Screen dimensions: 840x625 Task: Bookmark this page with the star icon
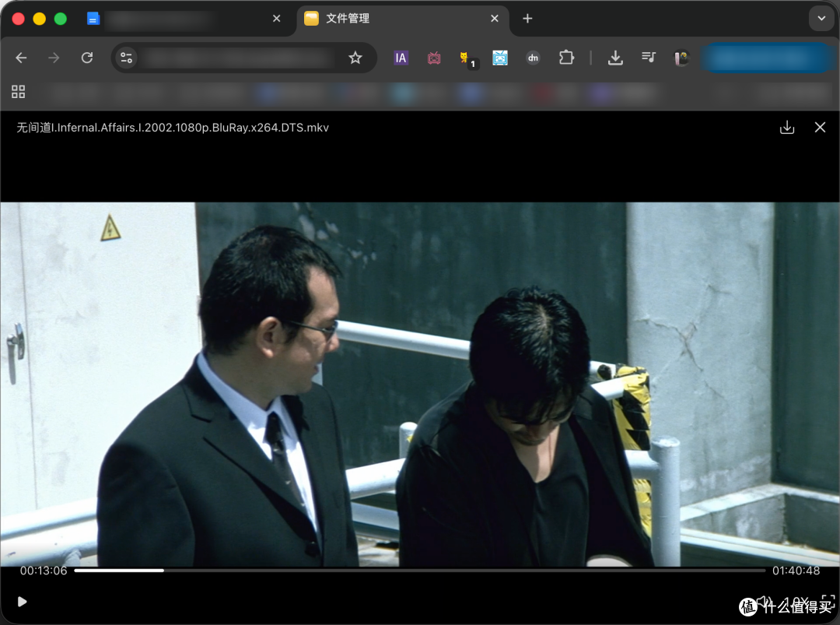point(355,58)
